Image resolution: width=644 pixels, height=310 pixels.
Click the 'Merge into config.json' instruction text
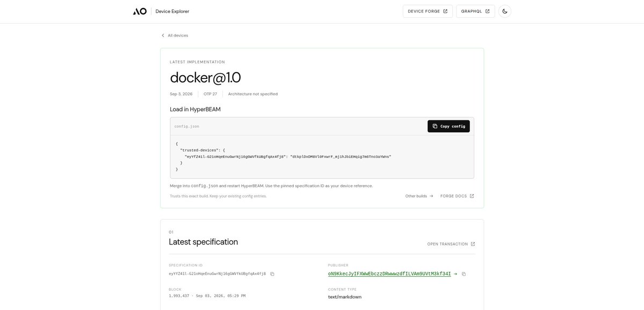[271, 186]
